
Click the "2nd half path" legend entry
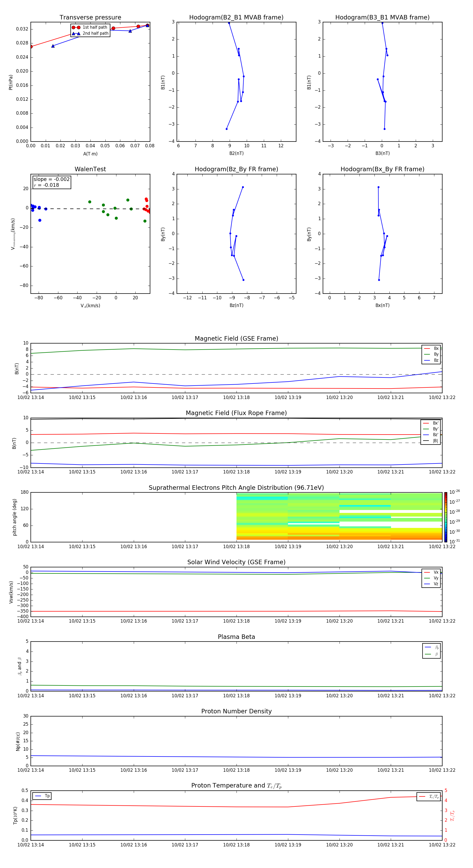(90, 33)
